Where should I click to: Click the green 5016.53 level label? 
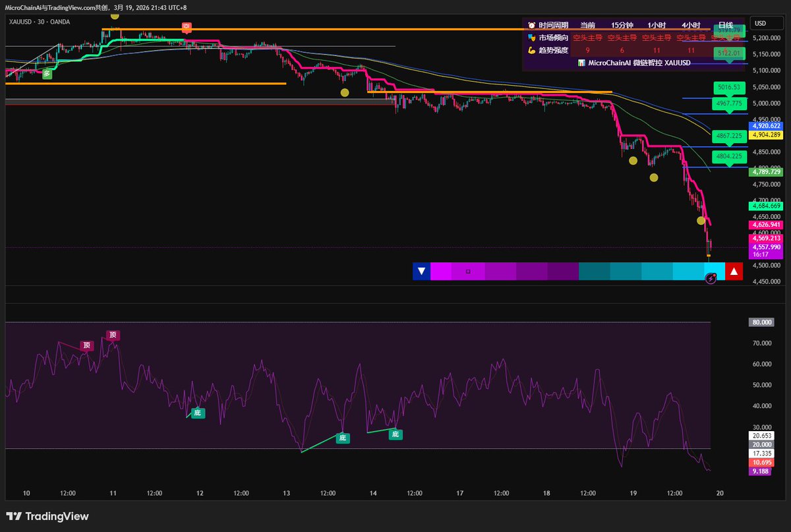pyautogui.click(x=730, y=87)
